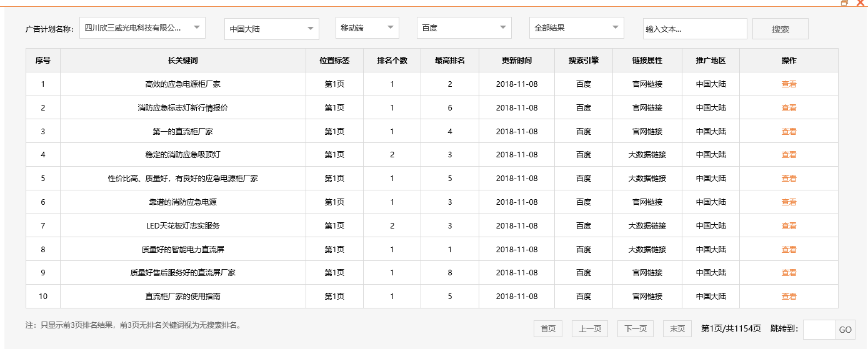Viewport: 868px width, 349px height.
Task: Select keyword 稳定的消防应急吸顶灯
Action: point(183,155)
